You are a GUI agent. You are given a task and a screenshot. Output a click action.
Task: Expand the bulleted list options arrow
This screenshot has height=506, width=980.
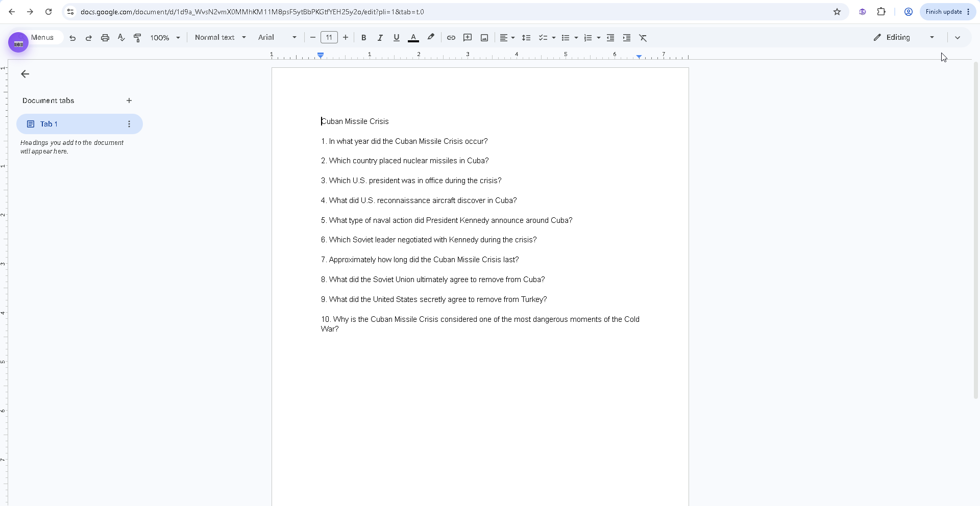tap(576, 38)
